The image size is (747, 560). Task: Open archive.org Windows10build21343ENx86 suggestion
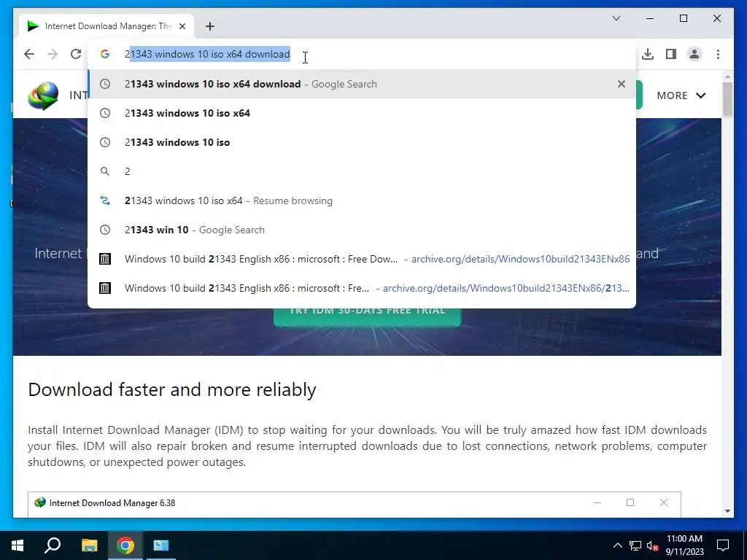(x=362, y=259)
